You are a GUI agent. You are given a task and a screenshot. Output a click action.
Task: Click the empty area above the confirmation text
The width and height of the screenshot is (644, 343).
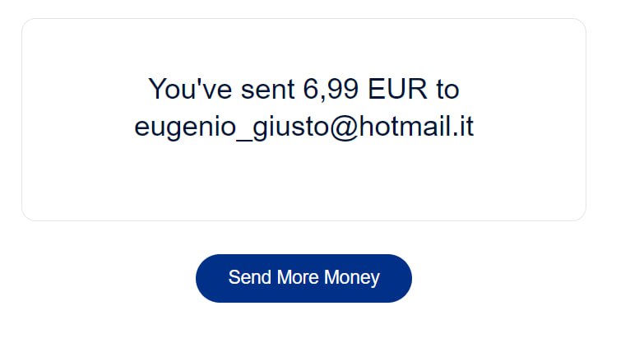[304, 46]
